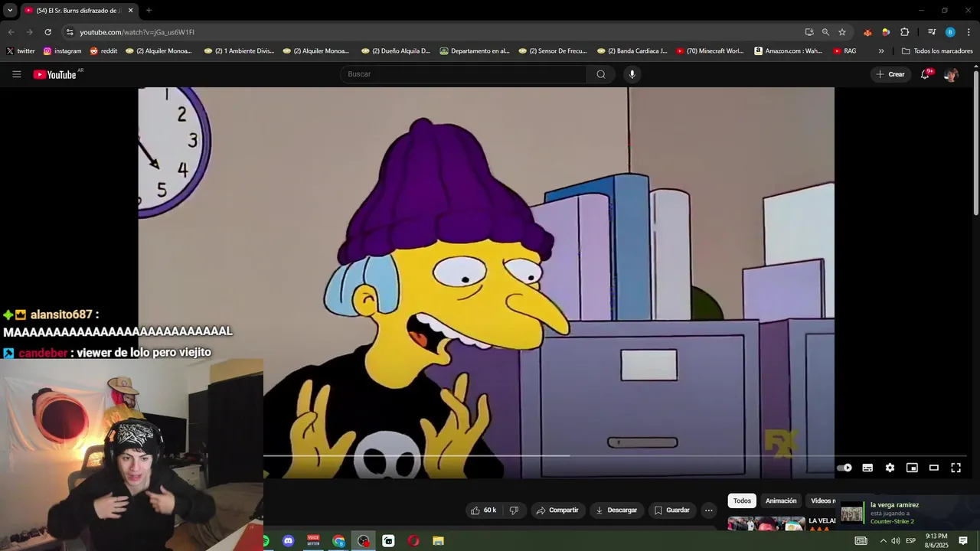This screenshot has width=980, height=551.
Task: Click the Crear button
Action: pyautogui.click(x=890, y=74)
